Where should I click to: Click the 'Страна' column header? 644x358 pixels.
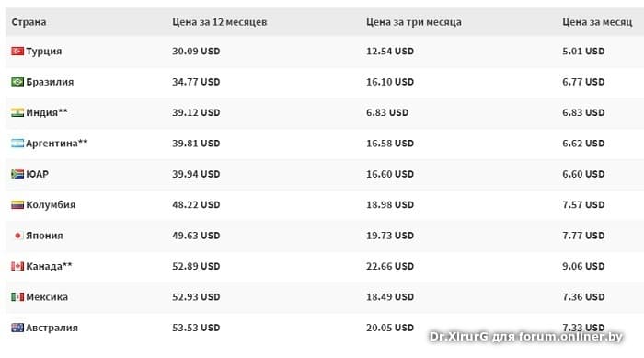click(x=29, y=22)
